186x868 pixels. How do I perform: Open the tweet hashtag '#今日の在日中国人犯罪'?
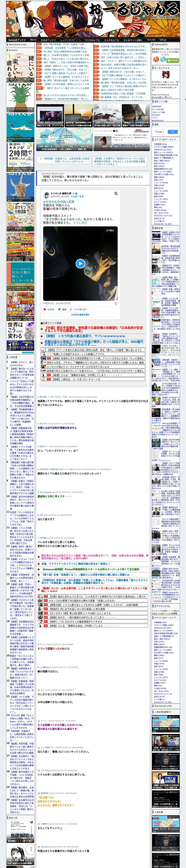(59, 202)
